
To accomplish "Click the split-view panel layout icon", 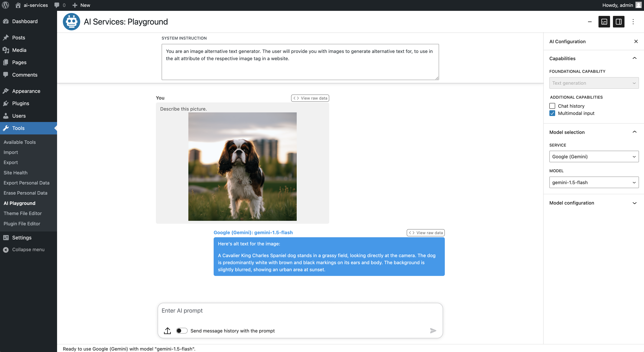I will pyautogui.click(x=619, y=21).
